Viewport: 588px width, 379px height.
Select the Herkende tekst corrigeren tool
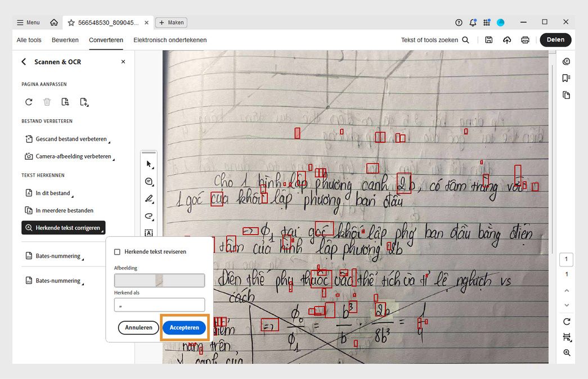coord(63,227)
